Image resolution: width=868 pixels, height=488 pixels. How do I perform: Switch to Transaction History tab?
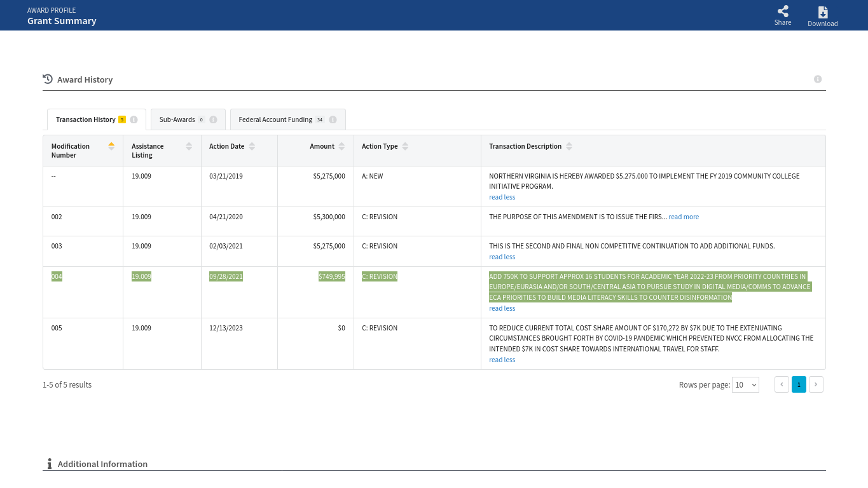(x=97, y=119)
